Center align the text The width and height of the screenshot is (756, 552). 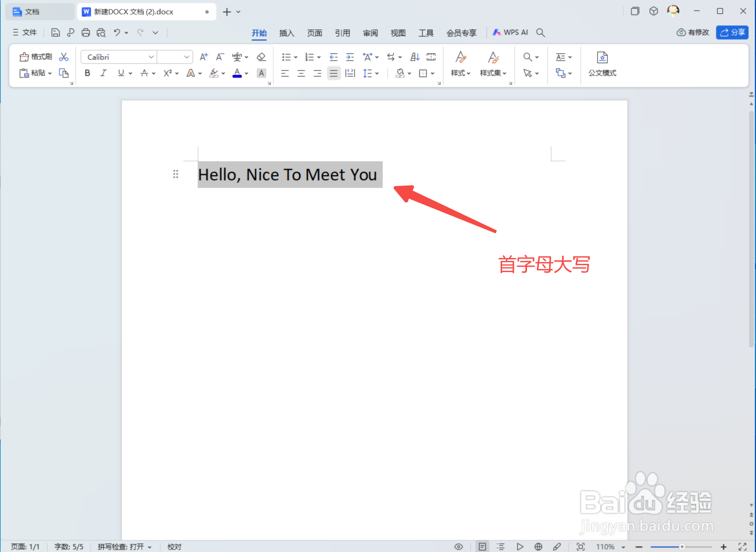[301, 73]
